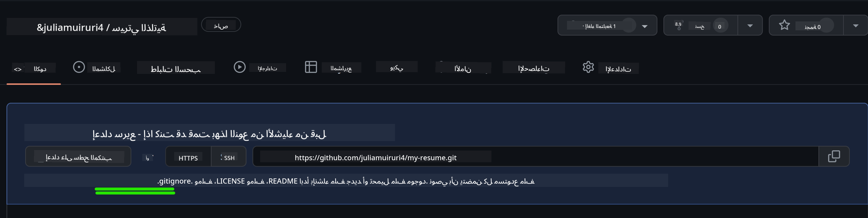
Task: Click the fork icon beside the fork count
Action: (x=679, y=26)
